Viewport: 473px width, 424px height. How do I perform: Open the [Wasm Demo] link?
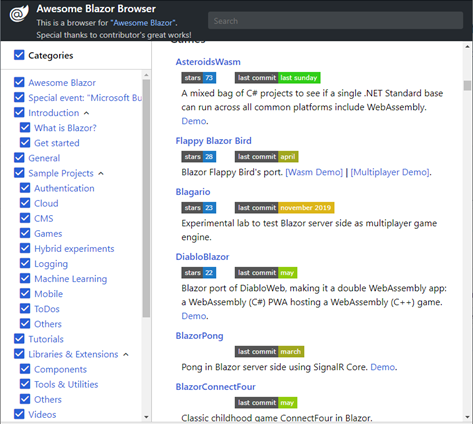(314, 172)
